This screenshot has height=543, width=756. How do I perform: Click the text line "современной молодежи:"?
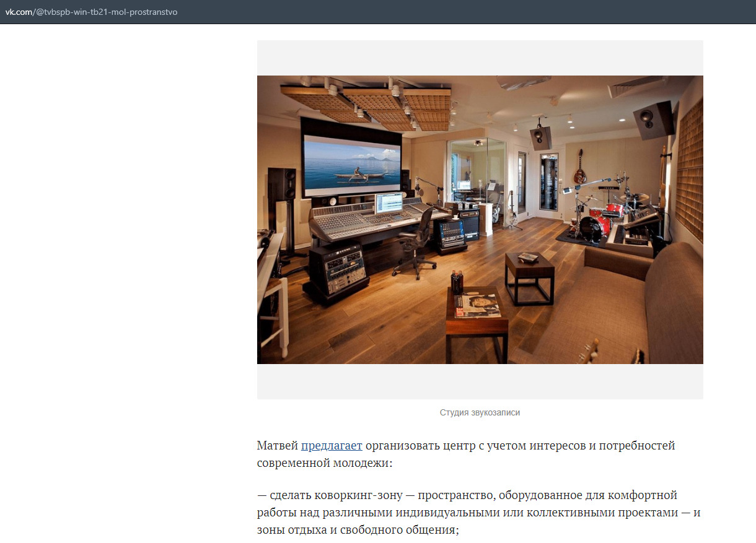(325, 463)
